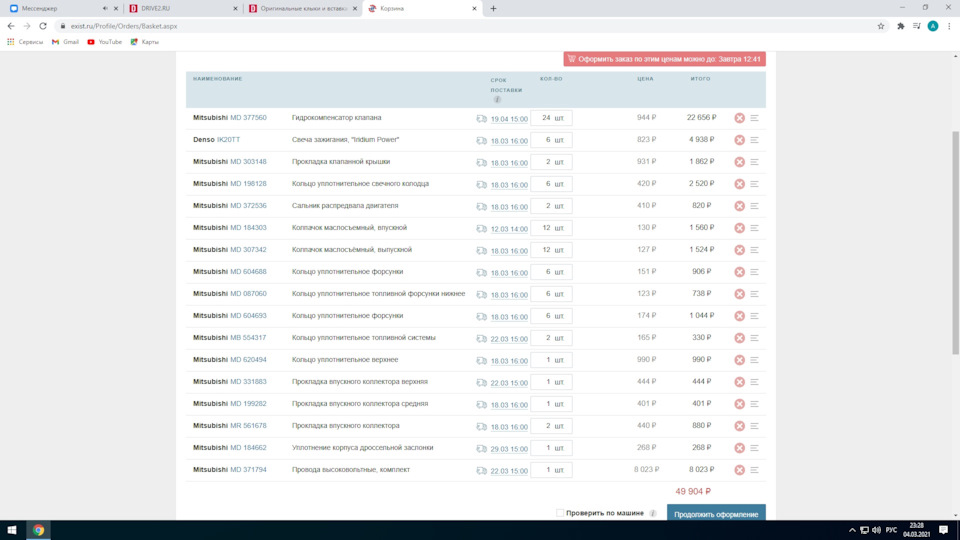Remove MD 307342 exhaust valve seal item
The height and width of the screenshot is (540, 960).
(x=740, y=250)
